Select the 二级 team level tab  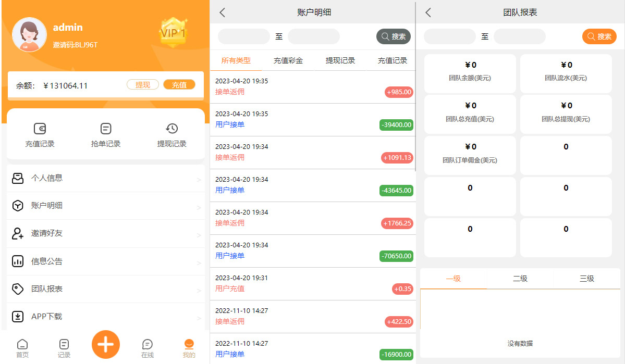tap(520, 279)
